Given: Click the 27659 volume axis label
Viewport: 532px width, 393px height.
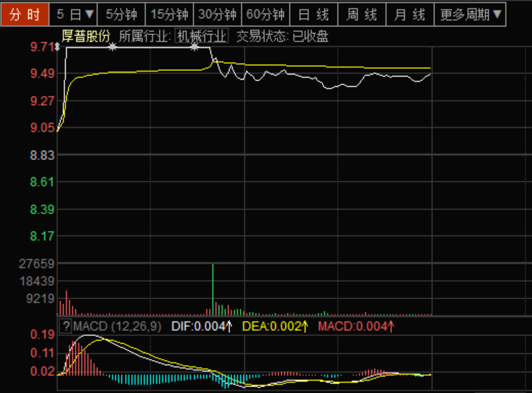Looking at the screenshot, I should point(36,263).
